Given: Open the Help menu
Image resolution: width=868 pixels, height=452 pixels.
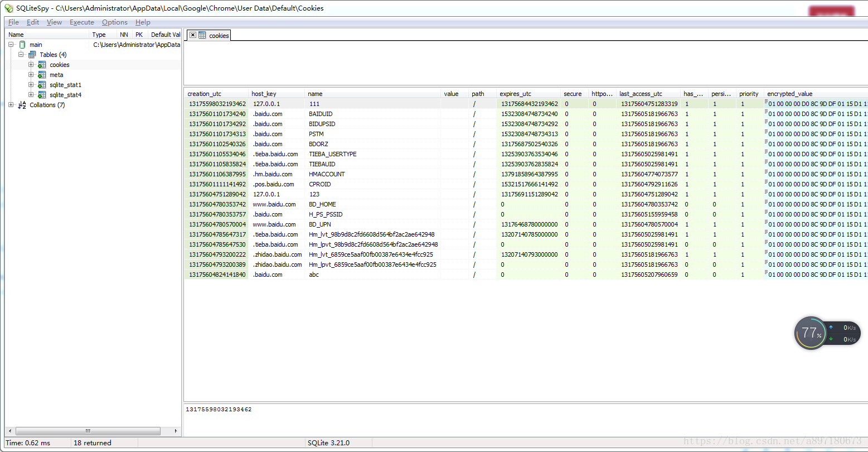Looking at the screenshot, I should tap(143, 22).
